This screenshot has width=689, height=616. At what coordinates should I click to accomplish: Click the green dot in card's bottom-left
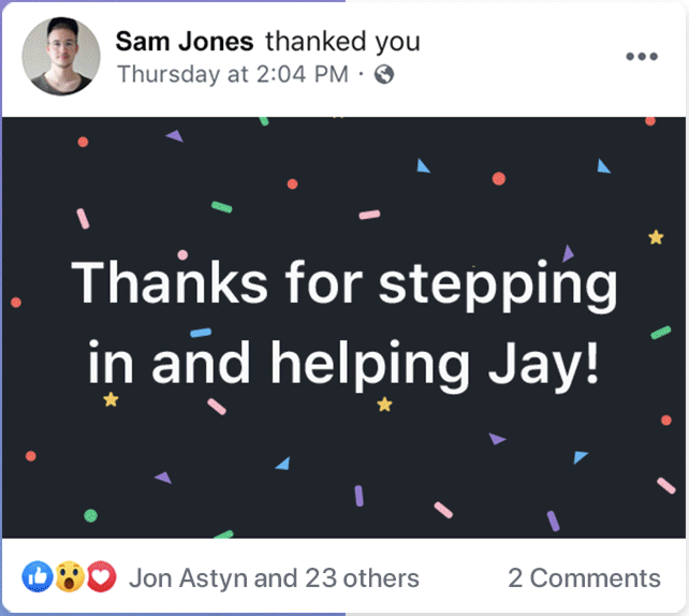point(91,515)
